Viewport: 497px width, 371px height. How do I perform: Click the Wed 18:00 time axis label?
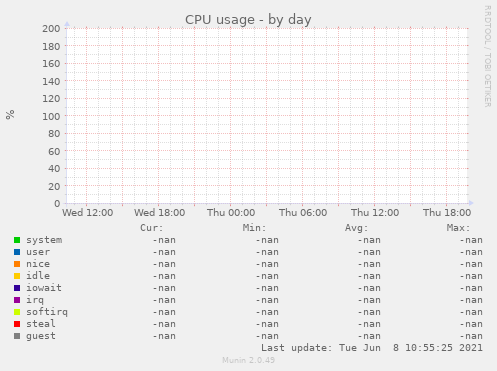coord(159,213)
